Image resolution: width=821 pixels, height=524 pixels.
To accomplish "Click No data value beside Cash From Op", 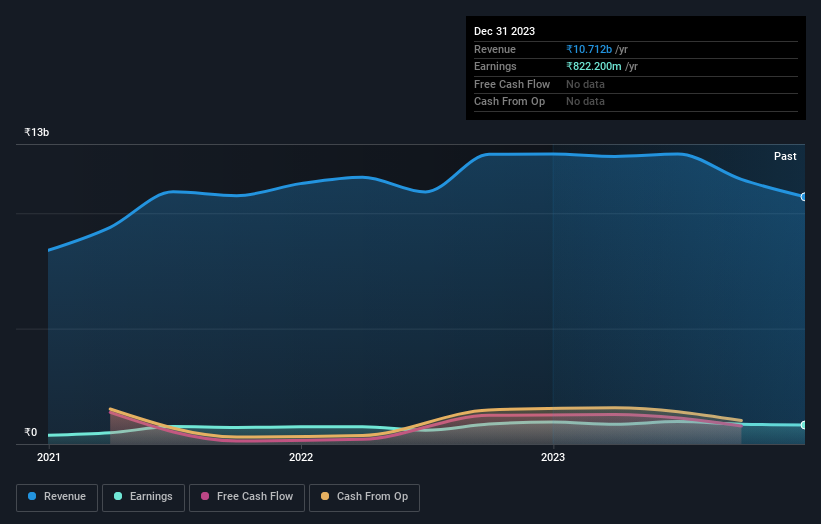I will (585, 102).
